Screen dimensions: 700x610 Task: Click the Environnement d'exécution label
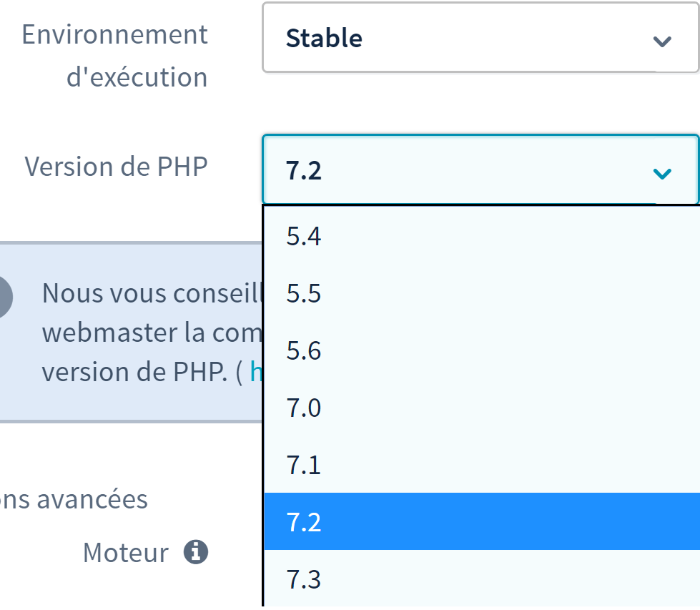[x=116, y=55]
